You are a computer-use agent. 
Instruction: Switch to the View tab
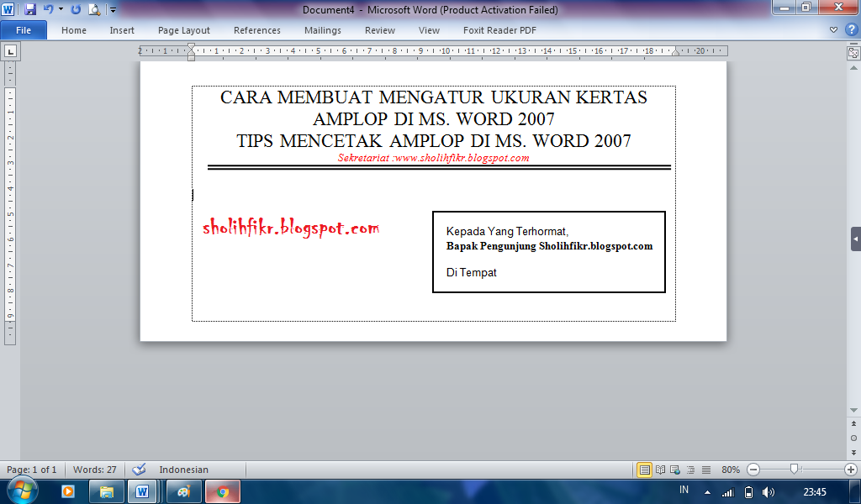(x=429, y=30)
